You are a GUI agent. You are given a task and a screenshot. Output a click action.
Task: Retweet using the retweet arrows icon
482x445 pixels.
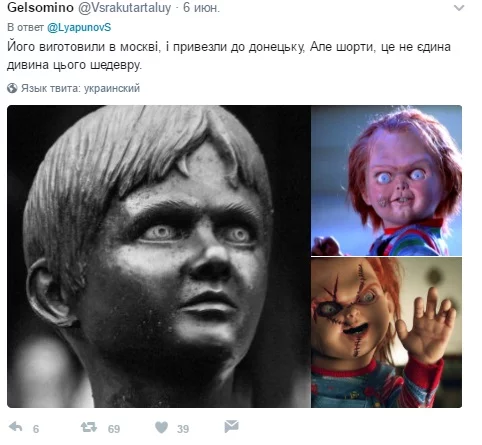point(89,427)
